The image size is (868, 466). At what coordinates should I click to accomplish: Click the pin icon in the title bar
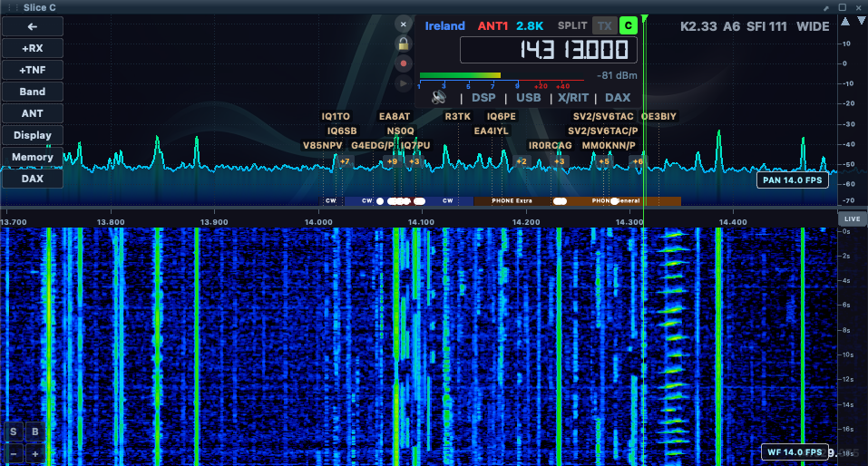[x=826, y=8]
